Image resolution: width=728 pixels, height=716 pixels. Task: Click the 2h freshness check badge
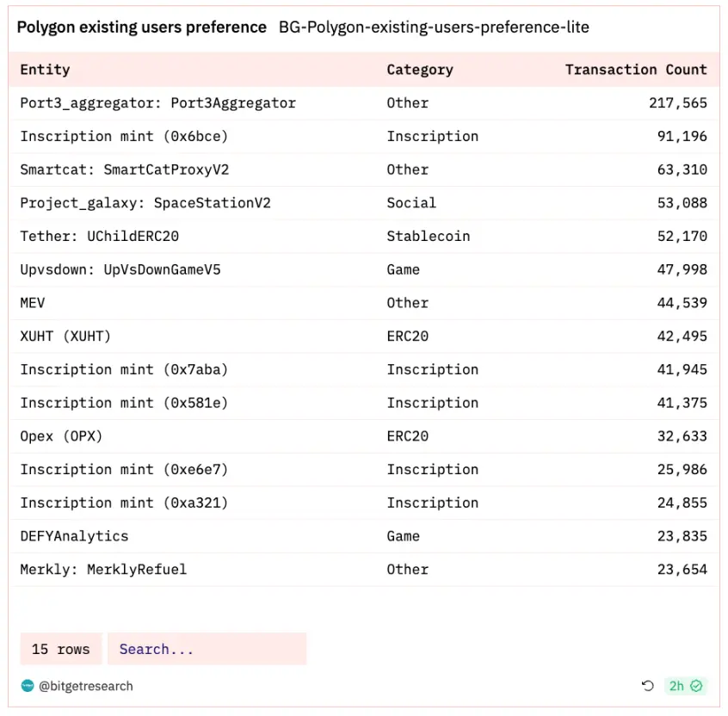pos(686,686)
